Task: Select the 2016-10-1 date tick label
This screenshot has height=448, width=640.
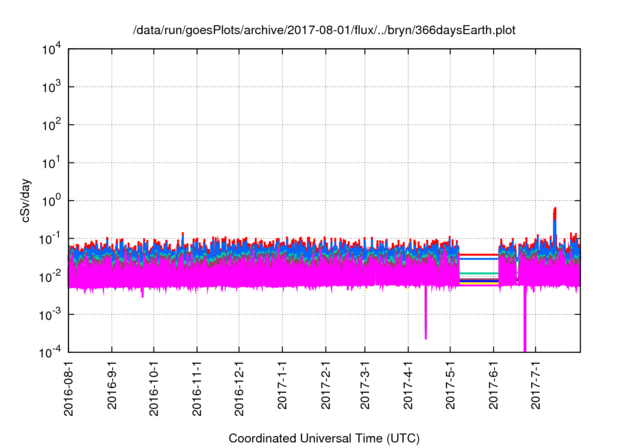Action: tap(154, 389)
